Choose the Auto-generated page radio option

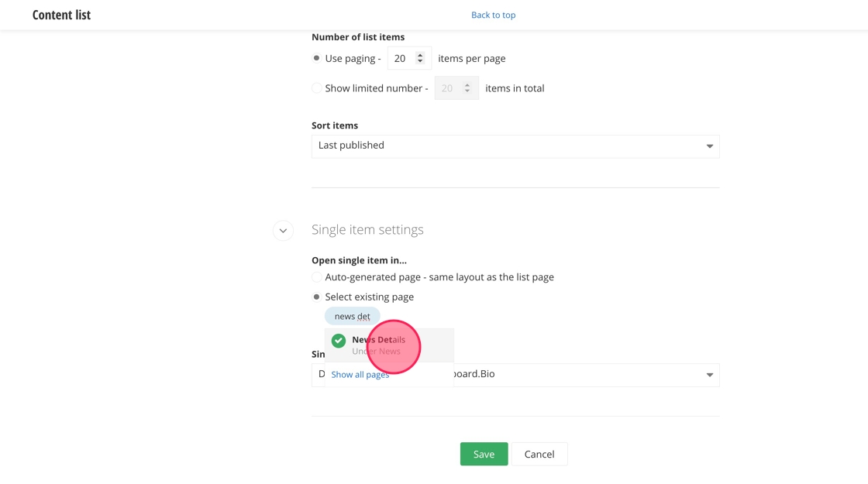coord(316,277)
